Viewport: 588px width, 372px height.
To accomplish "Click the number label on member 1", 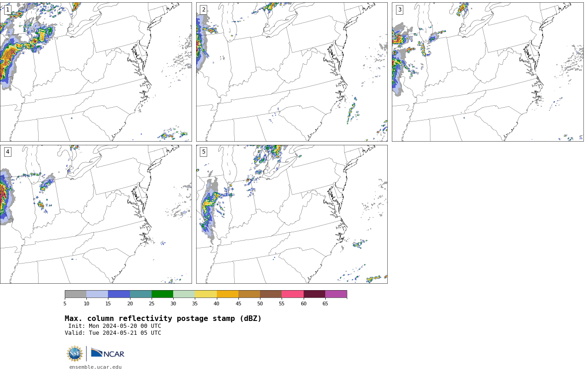I will [x=8, y=10].
